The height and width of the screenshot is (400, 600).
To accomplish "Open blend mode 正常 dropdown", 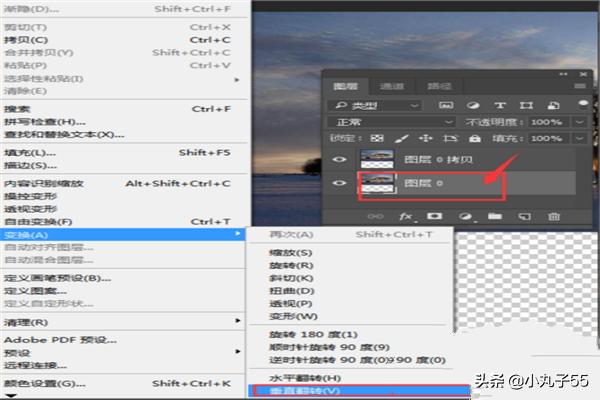I will tap(391, 122).
